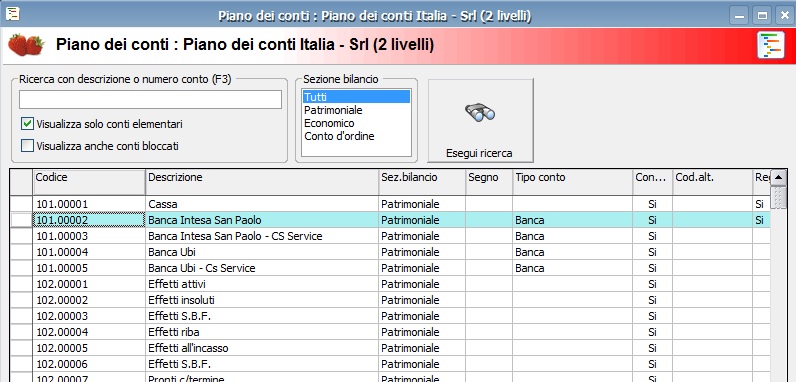The width and height of the screenshot is (796, 382).
Task: Click the search description or account number field
Action: pyautogui.click(x=150, y=100)
